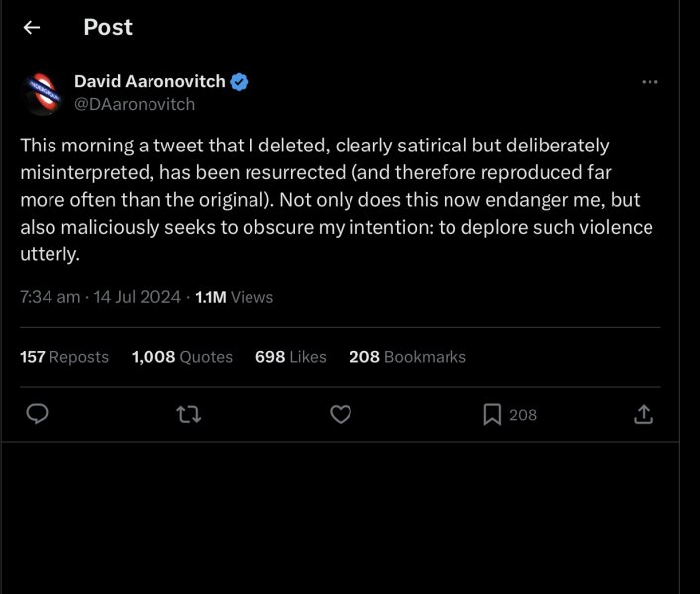Show the 698 Likes list
Viewport: 700px width, 594px height.
pyautogui.click(x=290, y=357)
